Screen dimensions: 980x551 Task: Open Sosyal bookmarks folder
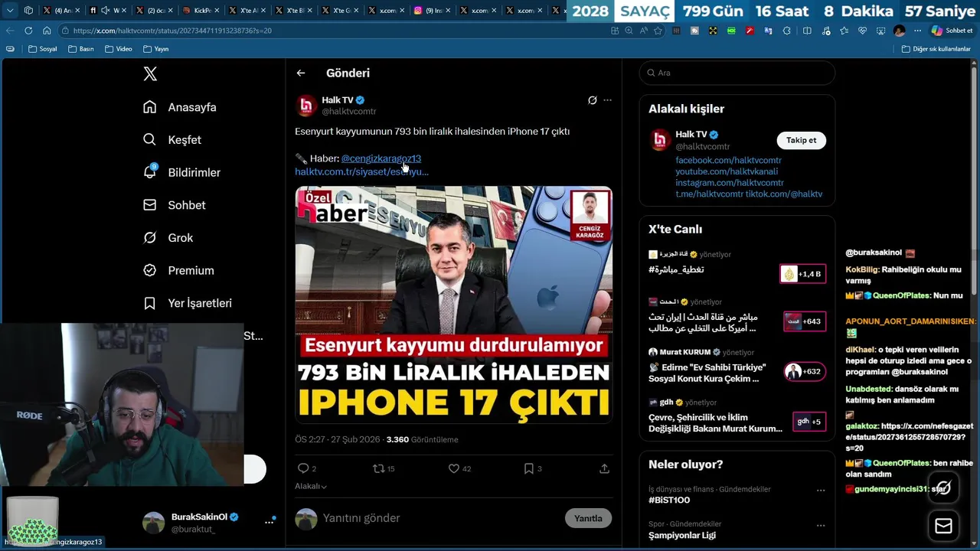pos(43,49)
